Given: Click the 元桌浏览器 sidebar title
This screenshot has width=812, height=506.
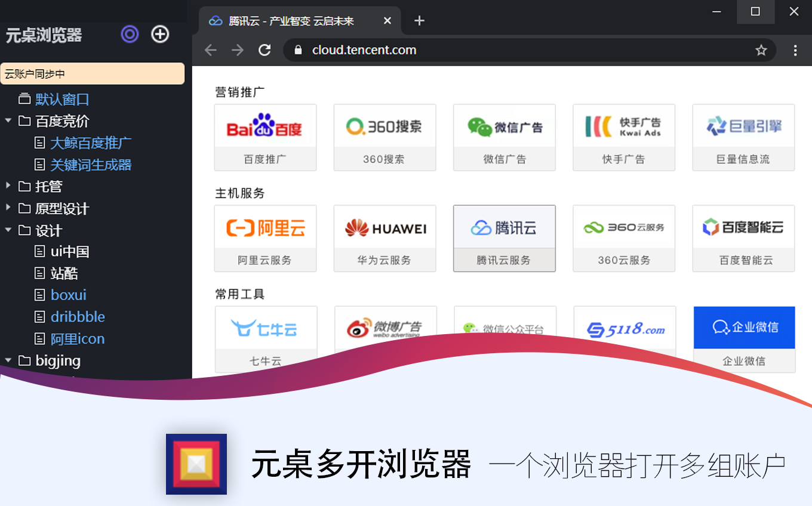Looking at the screenshot, I should 44,35.
